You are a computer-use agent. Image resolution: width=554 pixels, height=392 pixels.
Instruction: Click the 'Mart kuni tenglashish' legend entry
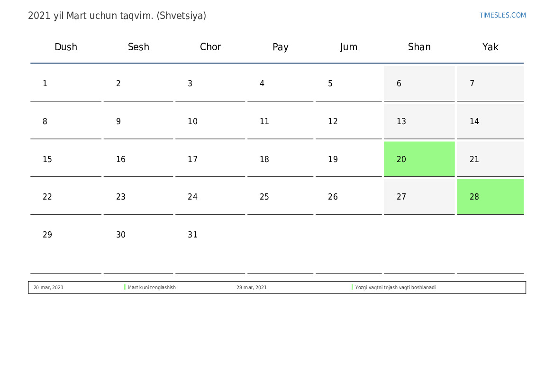[152, 288]
